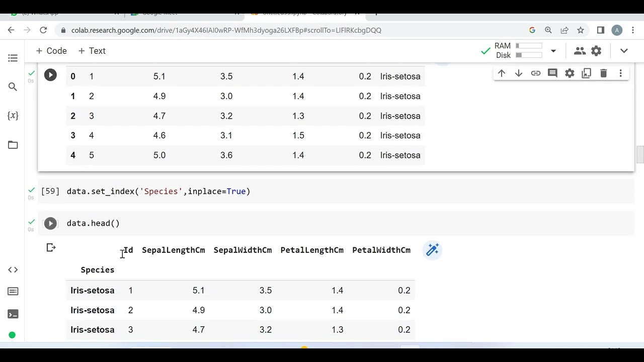
Task: Share this page icon in address bar
Action: point(565,30)
